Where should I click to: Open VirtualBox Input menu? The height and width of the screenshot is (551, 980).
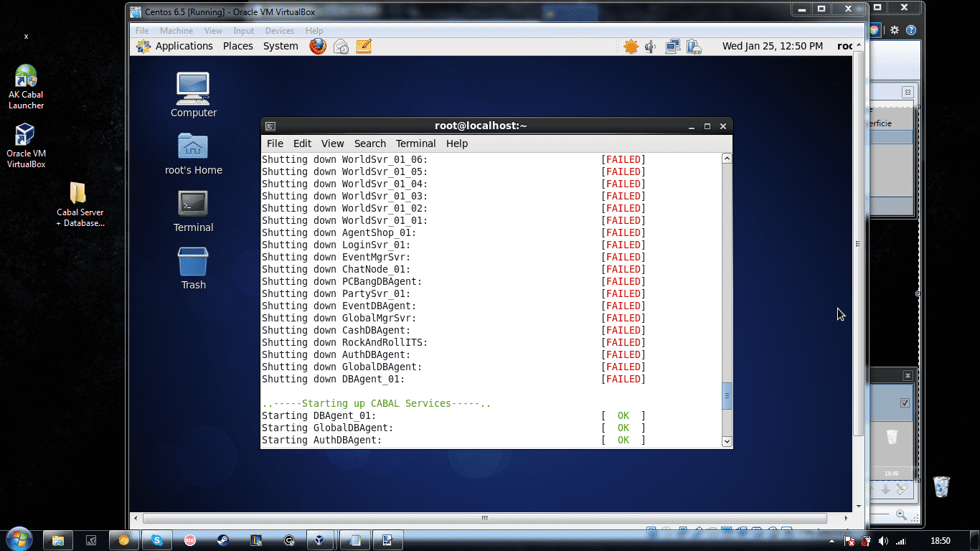coord(244,31)
